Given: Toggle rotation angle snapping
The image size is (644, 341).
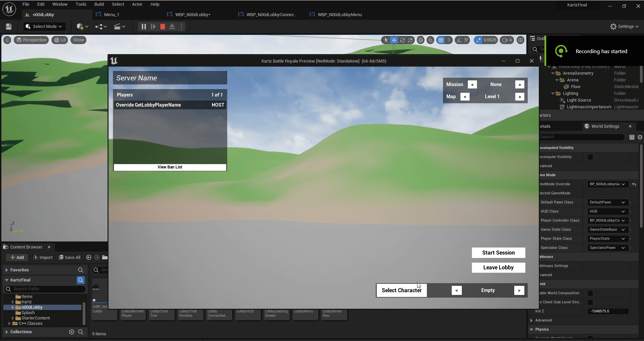Looking at the screenshot, I should [x=459, y=40].
